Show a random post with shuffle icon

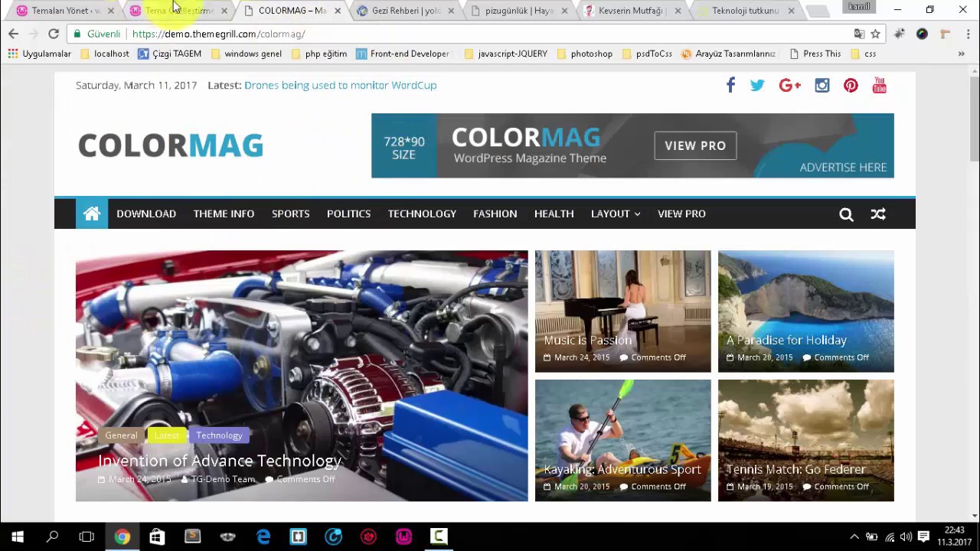click(x=878, y=214)
